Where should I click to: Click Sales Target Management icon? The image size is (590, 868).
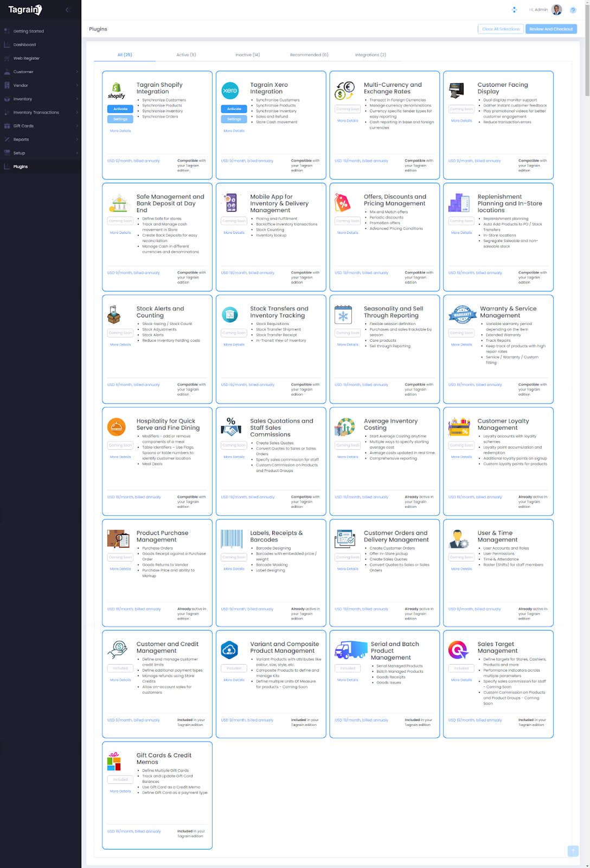(459, 650)
